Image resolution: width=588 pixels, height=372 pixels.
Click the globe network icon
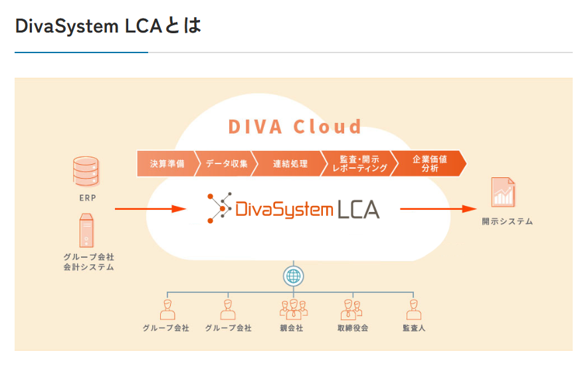(292, 275)
